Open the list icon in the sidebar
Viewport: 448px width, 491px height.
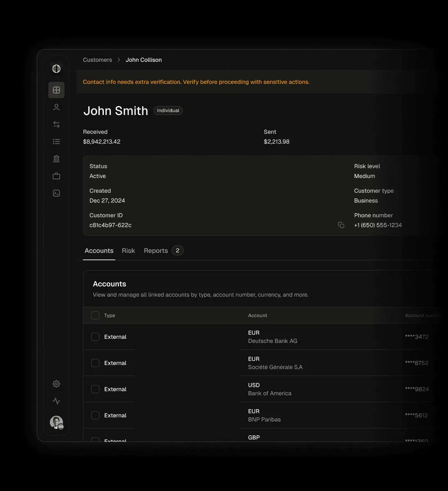[x=56, y=142]
